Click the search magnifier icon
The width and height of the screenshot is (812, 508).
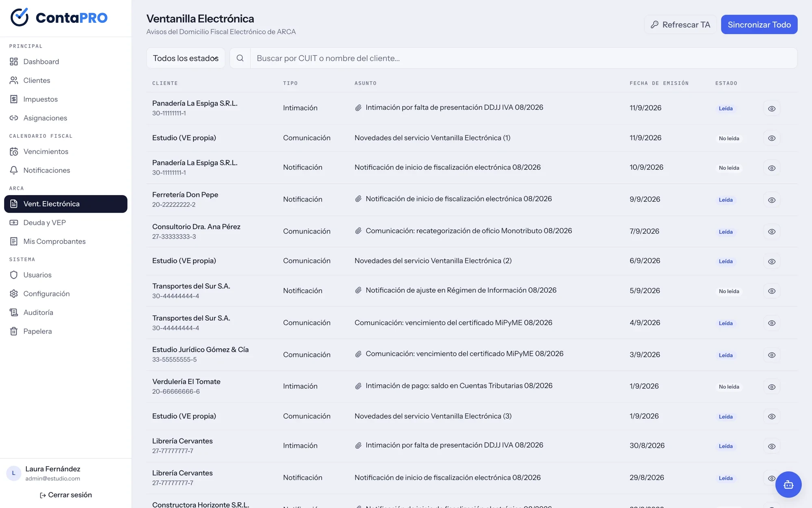240,58
